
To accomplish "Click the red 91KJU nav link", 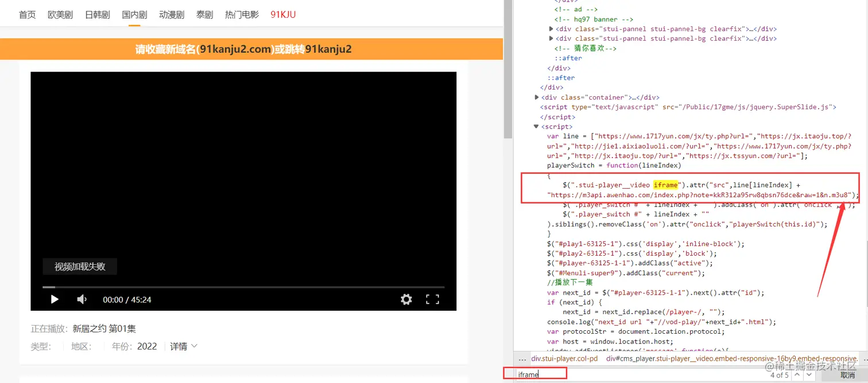I will [283, 15].
